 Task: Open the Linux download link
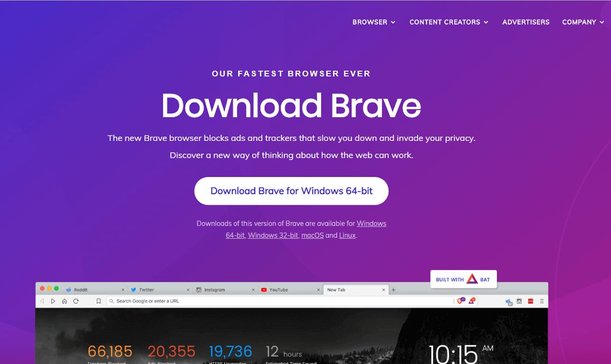tap(347, 235)
